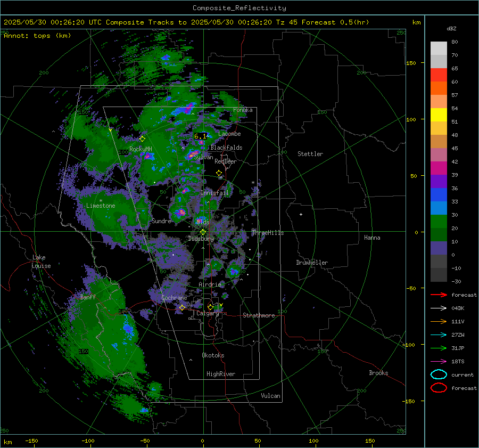Viewport: 479px width, 448px height.
Task: Click the Hanna city label
Action: tap(372, 238)
